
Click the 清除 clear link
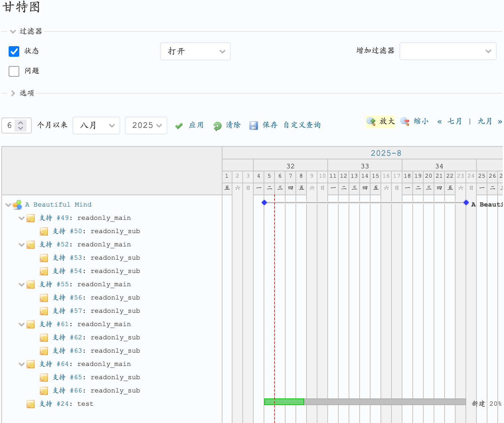233,125
